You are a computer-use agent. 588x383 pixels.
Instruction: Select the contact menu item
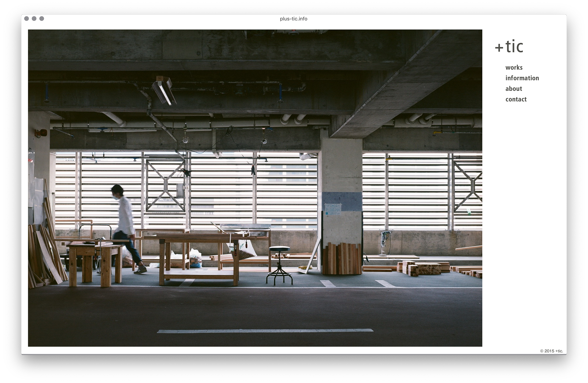(516, 99)
